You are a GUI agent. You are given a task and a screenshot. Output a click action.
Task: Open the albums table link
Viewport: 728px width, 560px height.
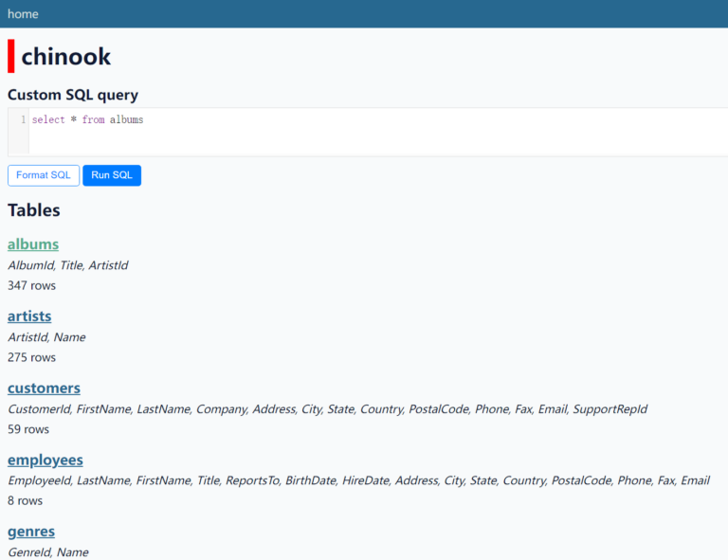(x=33, y=244)
